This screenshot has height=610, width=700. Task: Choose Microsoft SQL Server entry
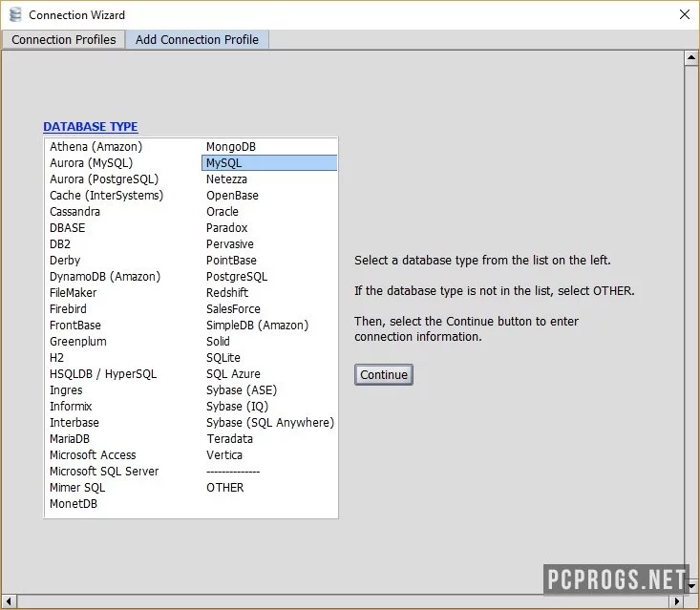click(104, 472)
